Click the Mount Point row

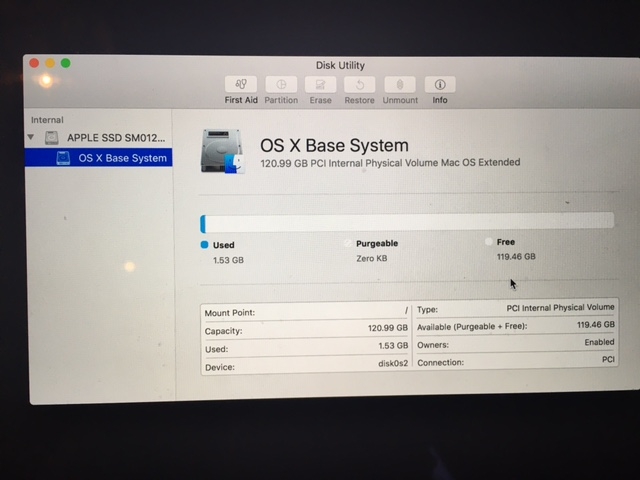click(x=306, y=312)
